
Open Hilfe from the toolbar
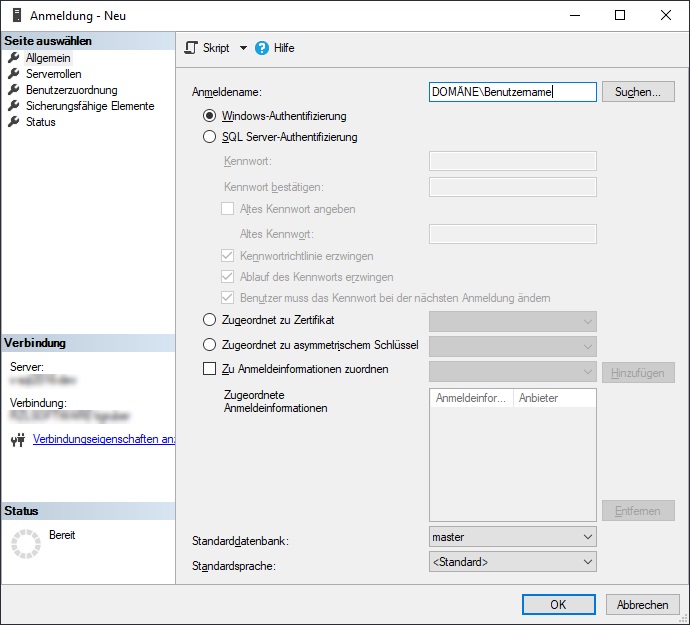coord(275,48)
